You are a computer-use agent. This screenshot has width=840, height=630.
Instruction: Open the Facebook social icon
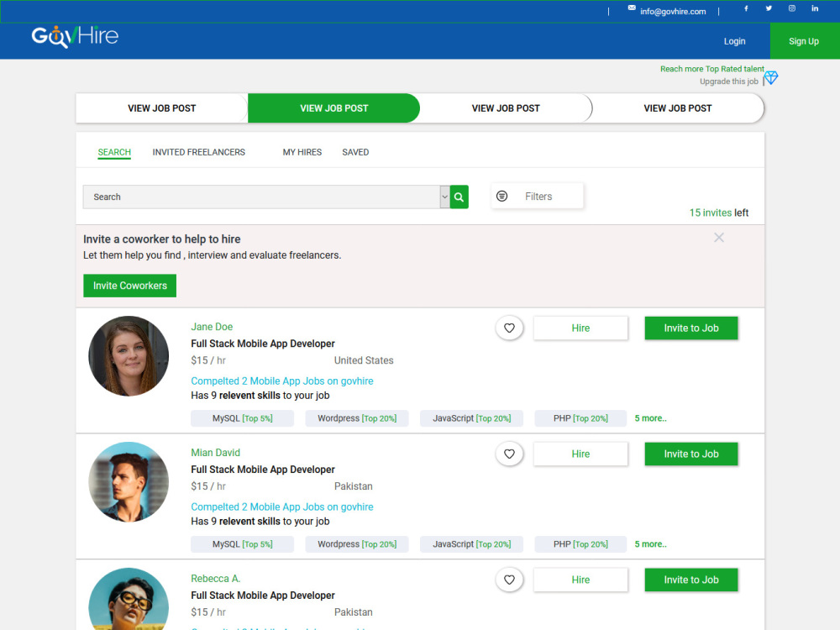coord(746,8)
